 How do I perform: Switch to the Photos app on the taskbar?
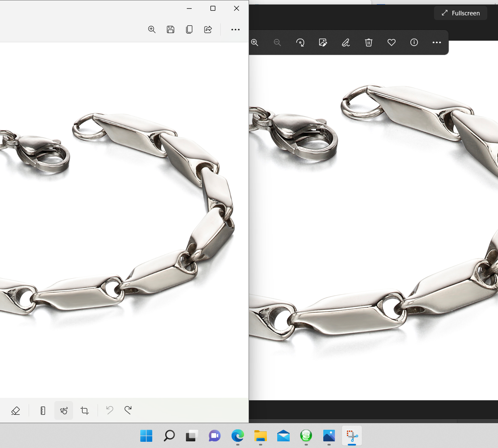tap(329, 436)
